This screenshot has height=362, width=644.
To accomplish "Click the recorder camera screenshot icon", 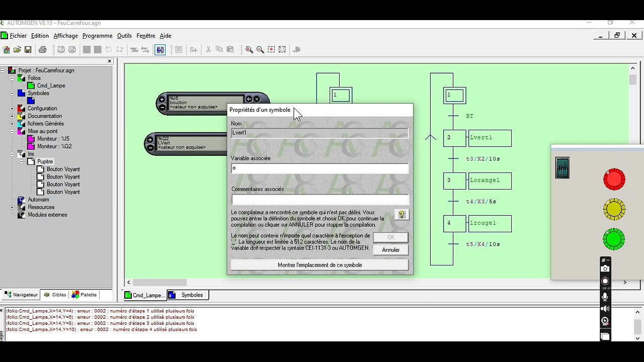I will (605, 269).
